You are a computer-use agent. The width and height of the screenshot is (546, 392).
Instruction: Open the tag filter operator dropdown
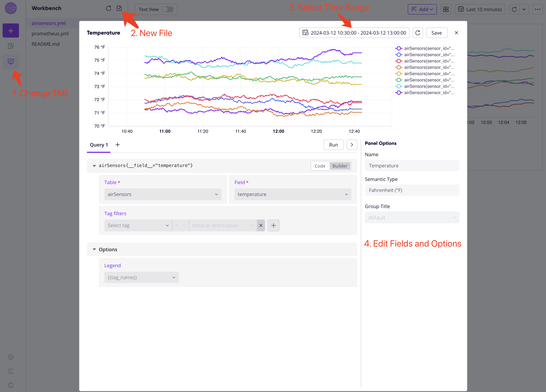(181, 225)
